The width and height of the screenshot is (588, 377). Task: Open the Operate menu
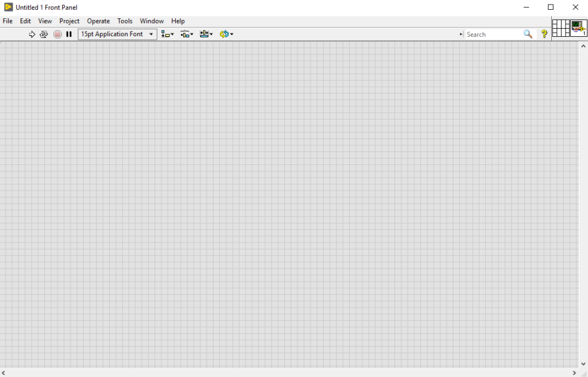tap(98, 21)
